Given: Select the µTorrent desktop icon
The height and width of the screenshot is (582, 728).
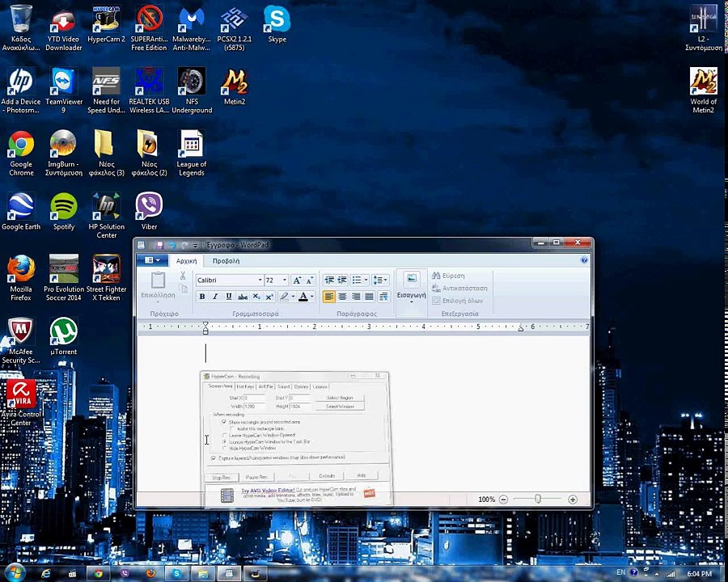Looking at the screenshot, I should 64,336.
